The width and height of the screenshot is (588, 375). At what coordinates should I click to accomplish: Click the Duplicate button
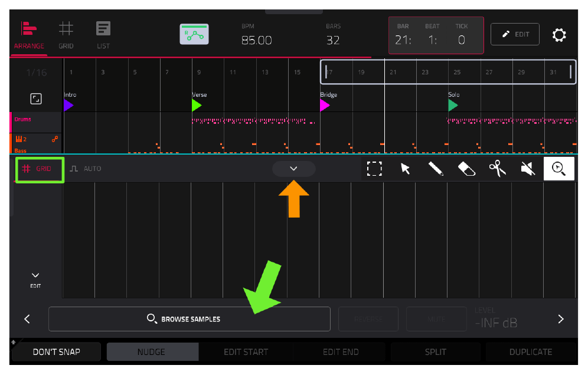pos(531,352)
